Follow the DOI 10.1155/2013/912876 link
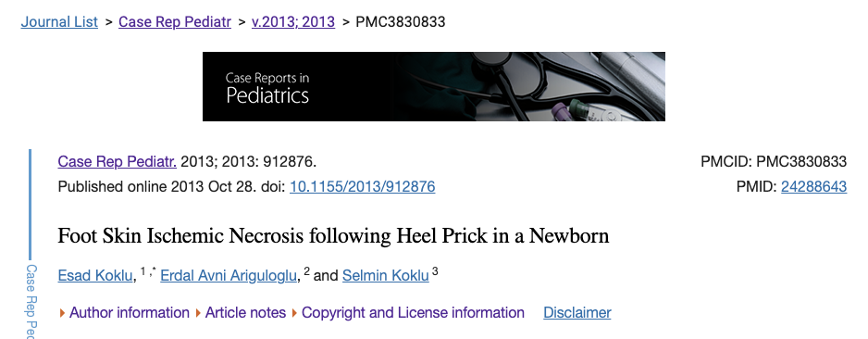 coord(363,187)
